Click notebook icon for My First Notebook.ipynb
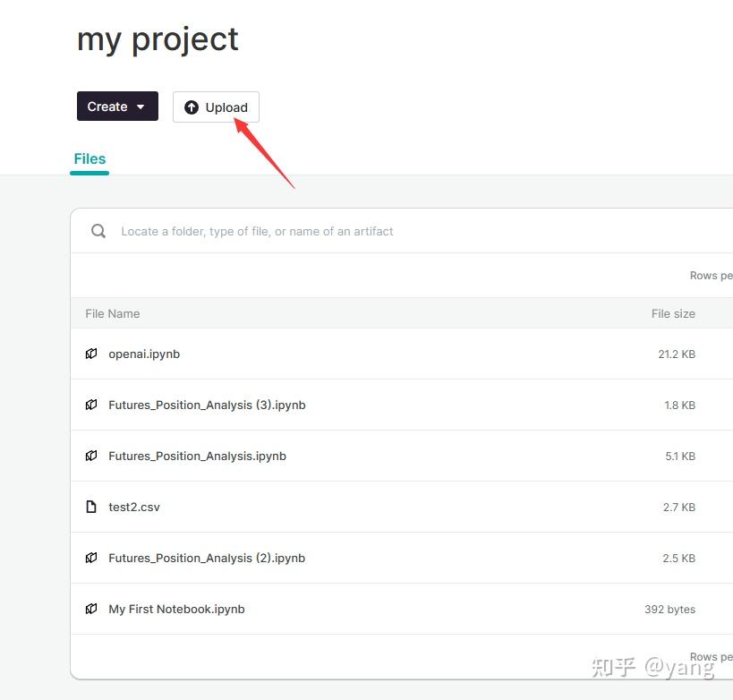 91,609
